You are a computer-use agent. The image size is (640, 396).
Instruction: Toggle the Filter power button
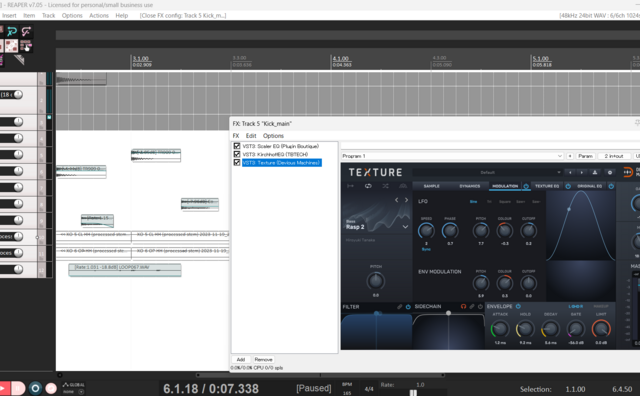(x=408, y=307)
